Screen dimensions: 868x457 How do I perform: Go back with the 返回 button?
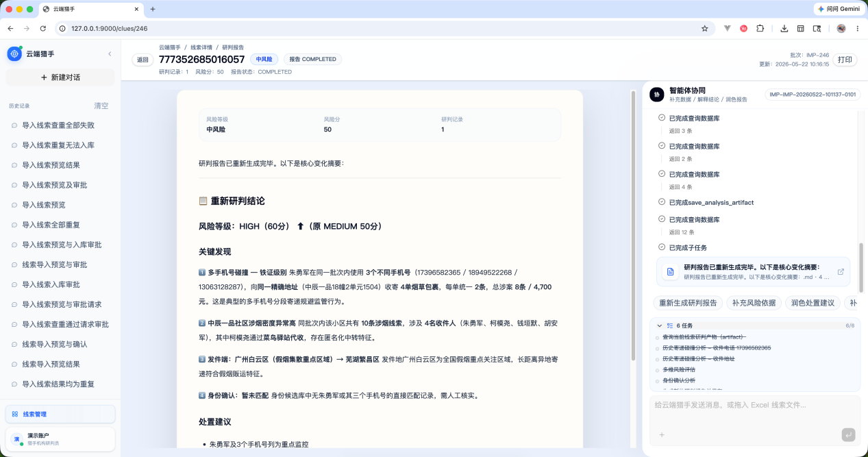click(x=142, y=60)
